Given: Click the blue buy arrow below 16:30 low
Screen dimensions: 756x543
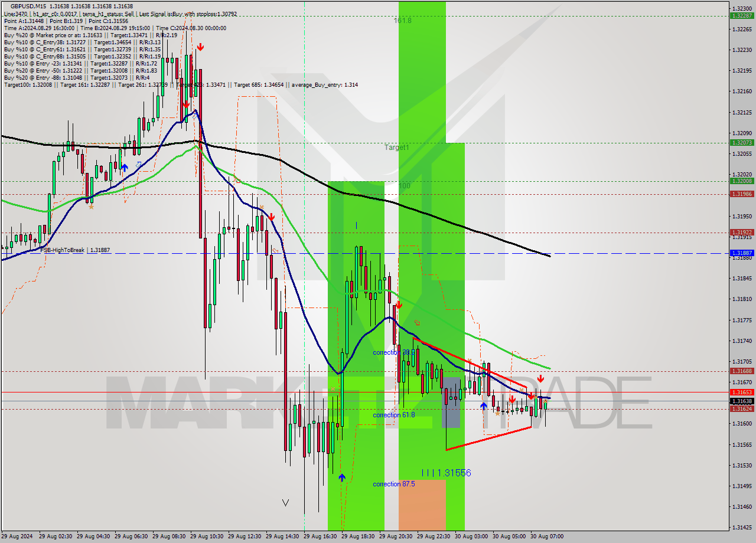Looking at the screenshot, I should point(342,477).
